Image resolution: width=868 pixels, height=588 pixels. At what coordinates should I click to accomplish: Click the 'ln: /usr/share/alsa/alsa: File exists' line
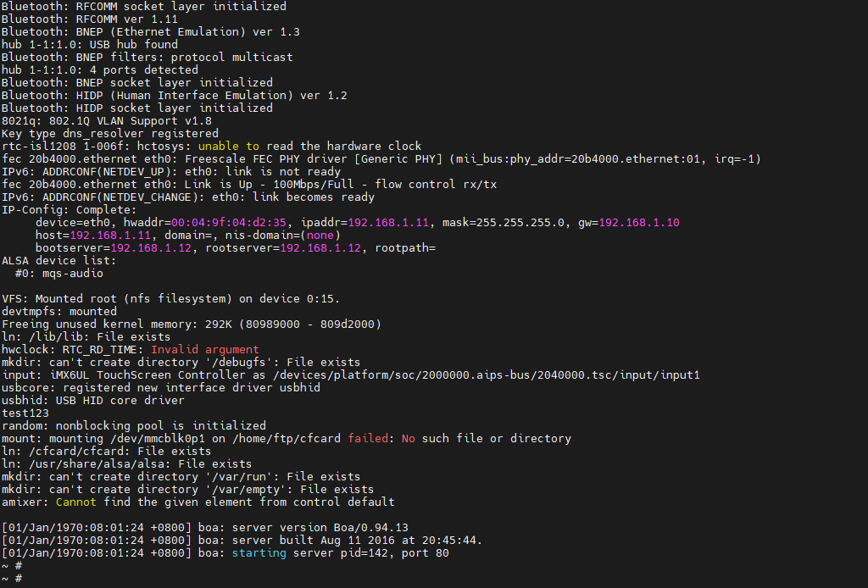pos(127,464)
